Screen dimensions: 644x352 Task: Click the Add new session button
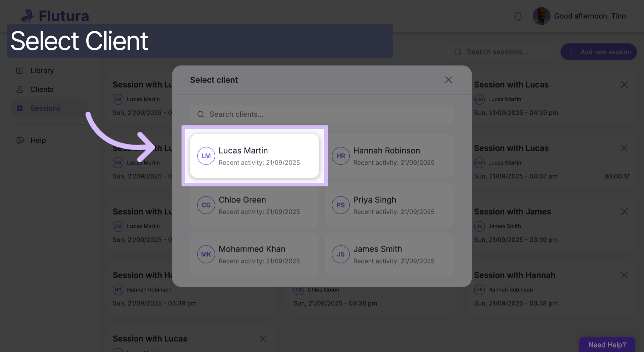[598, 52]
